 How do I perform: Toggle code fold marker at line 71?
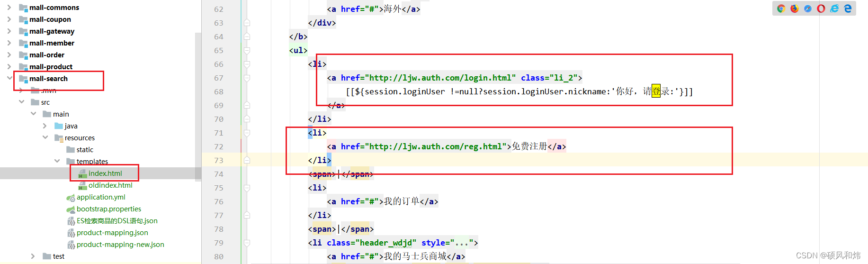point(247,133)
